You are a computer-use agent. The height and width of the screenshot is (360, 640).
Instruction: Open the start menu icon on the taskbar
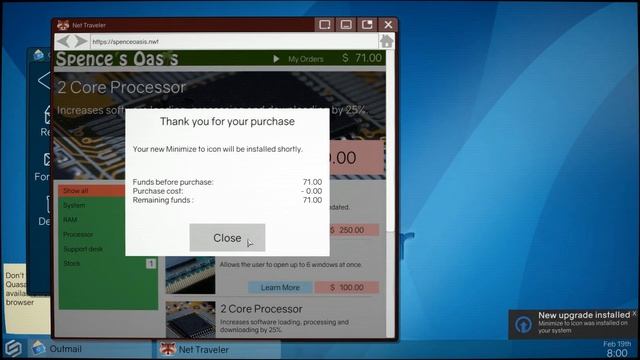click(13, 349)
